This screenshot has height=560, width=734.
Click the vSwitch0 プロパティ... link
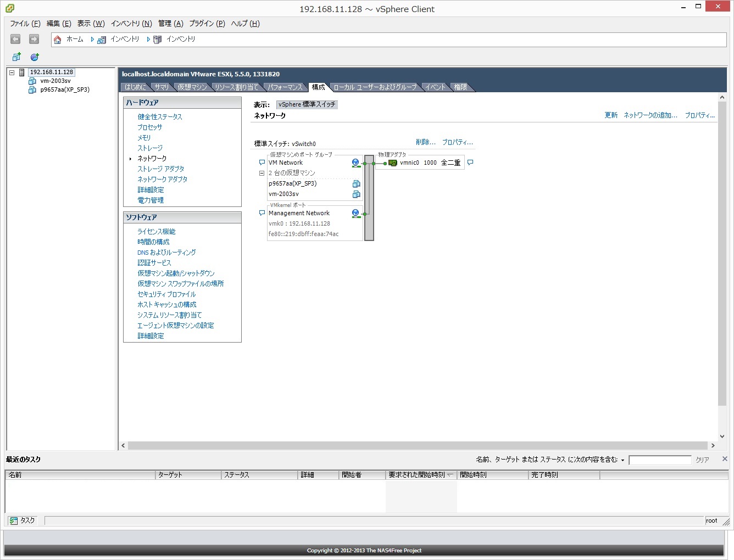pos(458,142)
